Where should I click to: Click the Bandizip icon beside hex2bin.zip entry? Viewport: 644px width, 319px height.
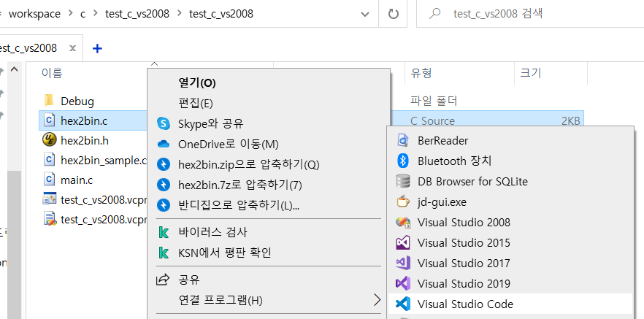(x=164, y=165)
